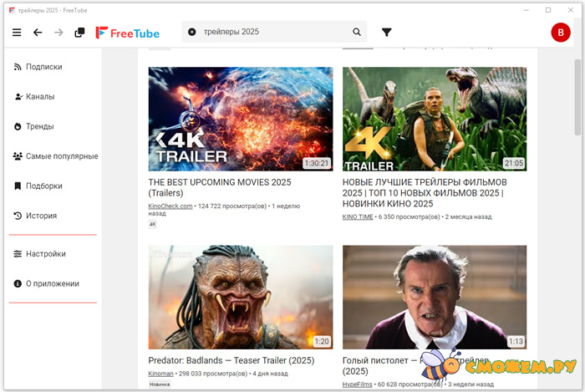585x392 pixels.
Task: Click the О приложении info icon
Action: coord(18,284)
